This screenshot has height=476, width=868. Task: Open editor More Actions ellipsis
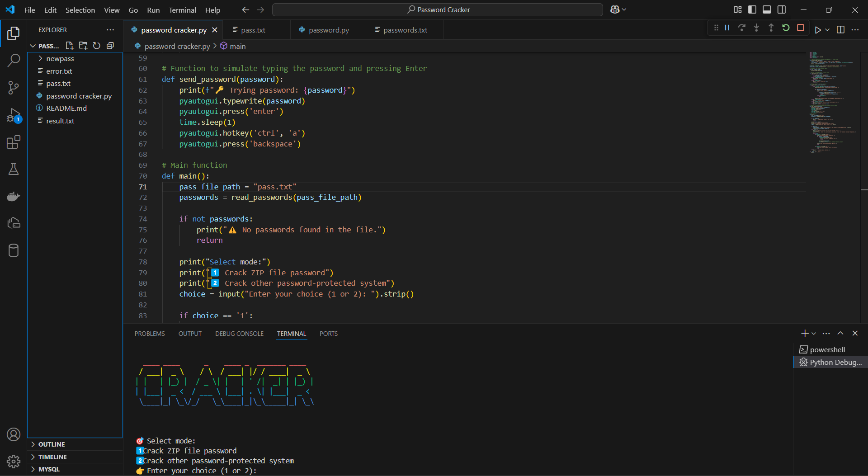(x=855, y=30)
